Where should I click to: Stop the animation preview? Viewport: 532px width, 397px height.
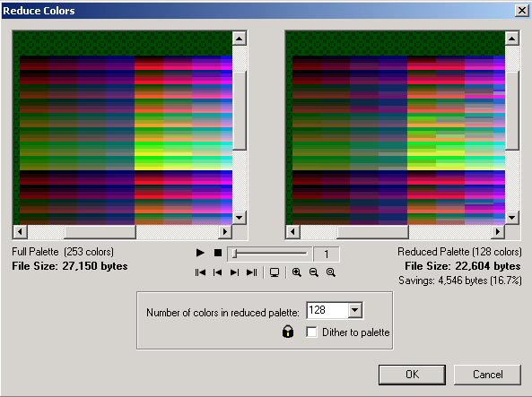pos(218,253)
